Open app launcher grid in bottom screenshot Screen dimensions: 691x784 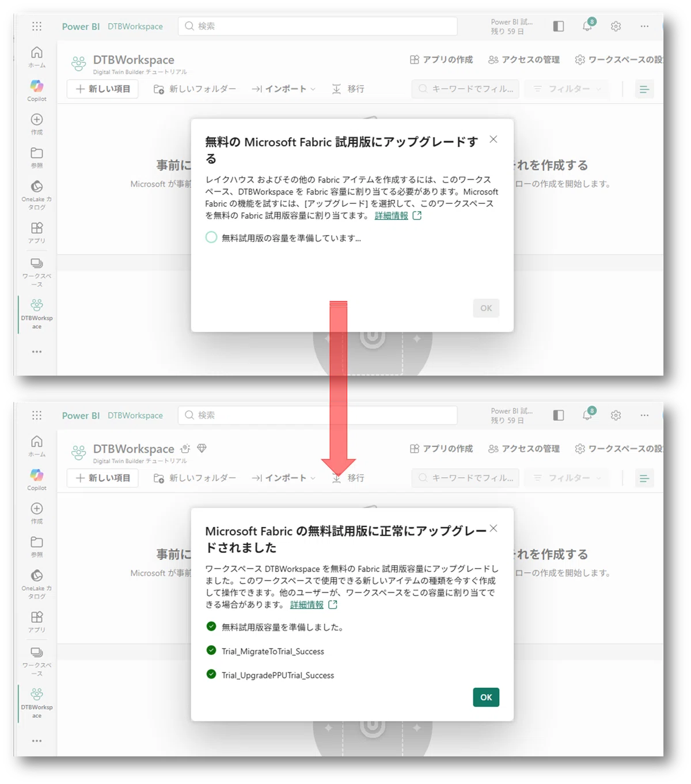click(37, 415)
